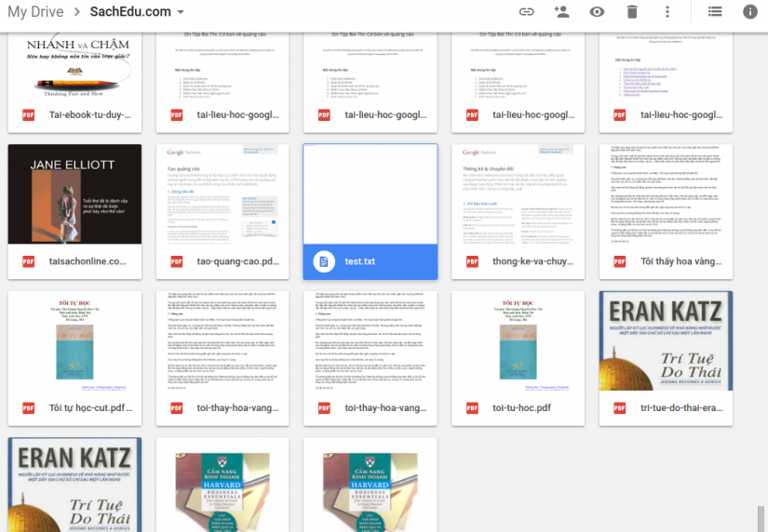Viewport: 768px width, 532px height.
Task: Click the blue document icon beside test.txt
Action: click(323, 261)
